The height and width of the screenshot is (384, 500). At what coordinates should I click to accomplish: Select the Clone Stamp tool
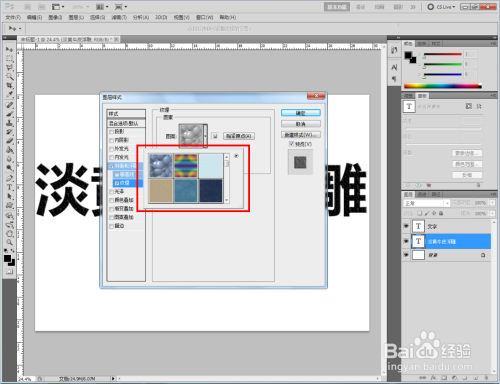(9, 123)
